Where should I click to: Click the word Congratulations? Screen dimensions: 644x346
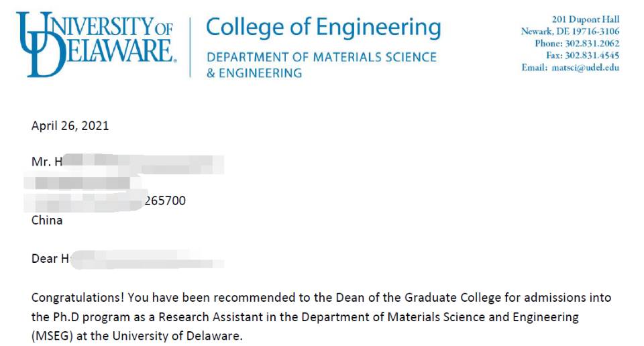[x=76, y=297]
